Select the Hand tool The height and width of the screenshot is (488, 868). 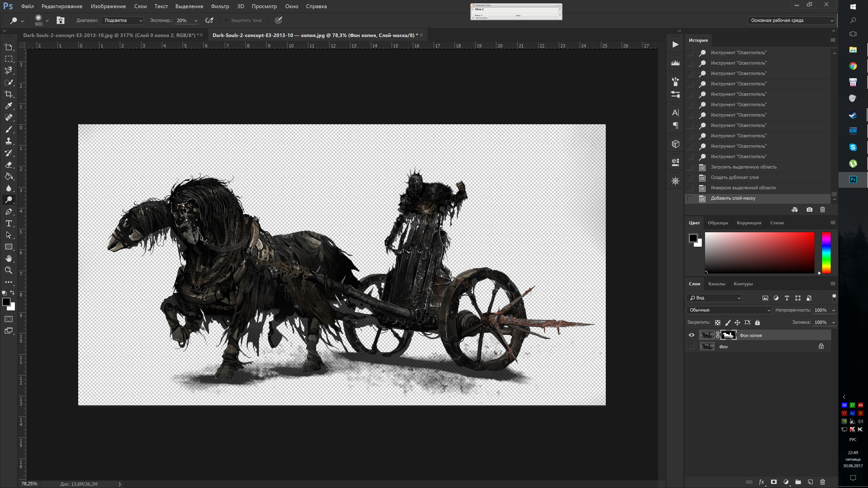pos(9,259)
